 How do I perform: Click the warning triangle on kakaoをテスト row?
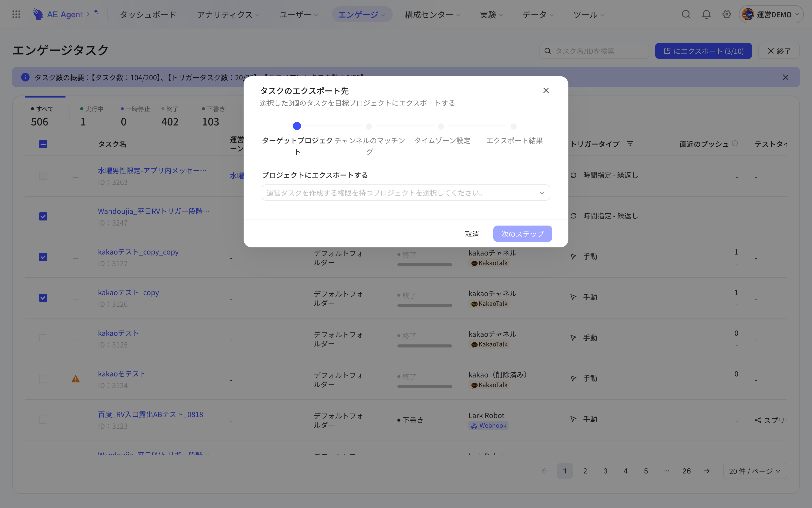click(76, 379)
